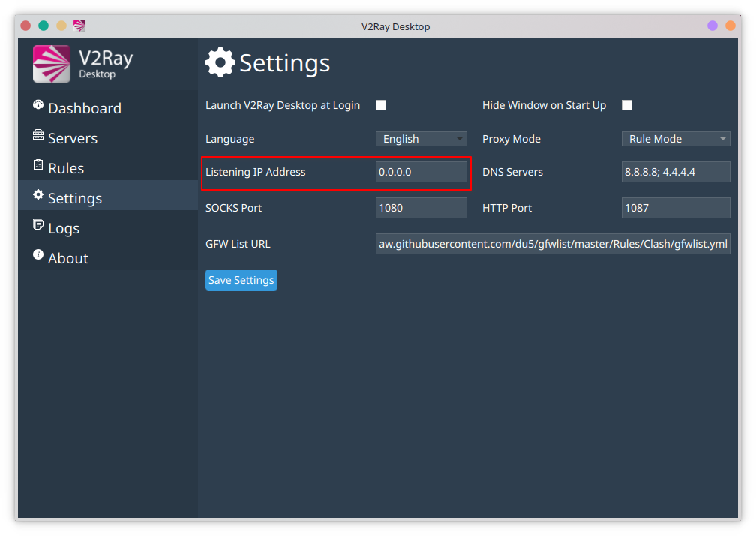Click the GFW List URL text box
The height and width of the screenshot is (536, 756).
click(553, 243)
